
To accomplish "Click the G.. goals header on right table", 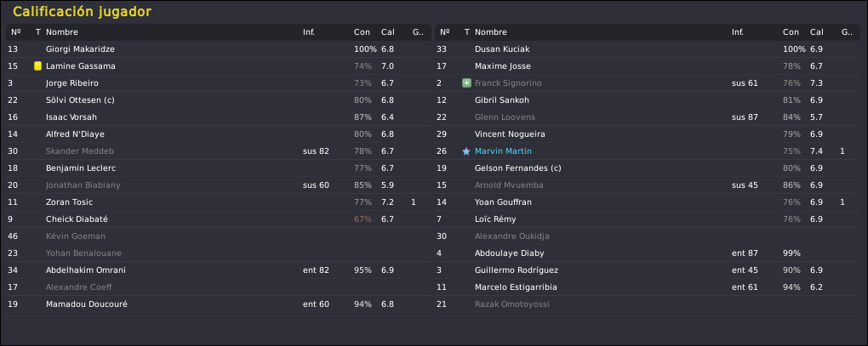I will [847, 32].
